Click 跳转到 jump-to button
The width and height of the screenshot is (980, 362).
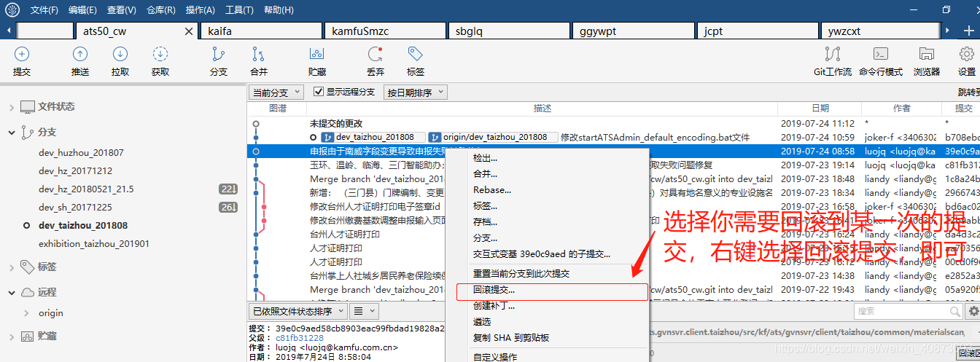click(969, 93)
